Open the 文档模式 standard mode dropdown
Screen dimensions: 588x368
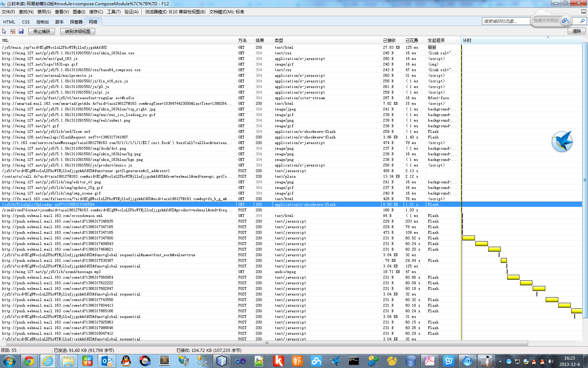point(227,12)
